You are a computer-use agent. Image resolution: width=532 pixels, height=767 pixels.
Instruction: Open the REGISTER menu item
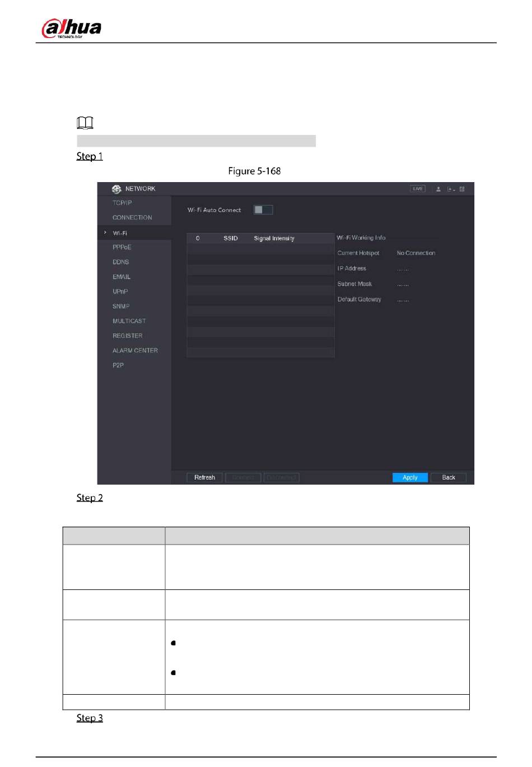128,336
